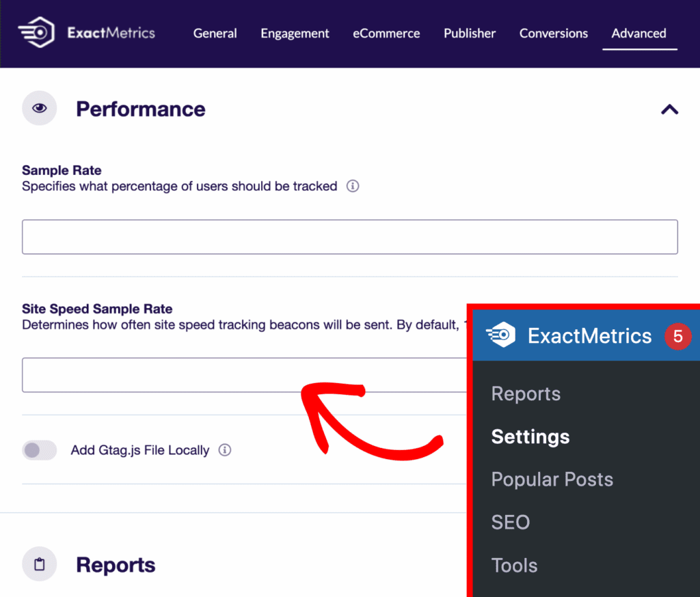Go to the Publisher tab
Viewport: 700px width, 597px height.
click(469, 33)
